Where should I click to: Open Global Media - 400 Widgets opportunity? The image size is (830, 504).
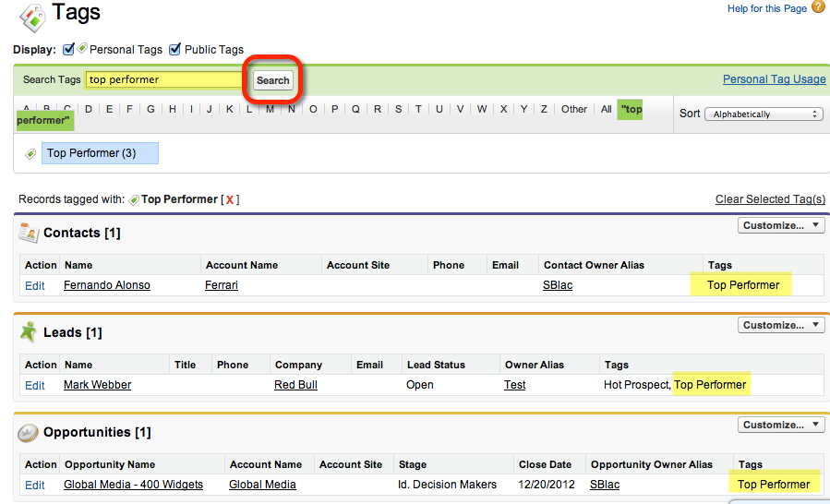click(133, 484)
